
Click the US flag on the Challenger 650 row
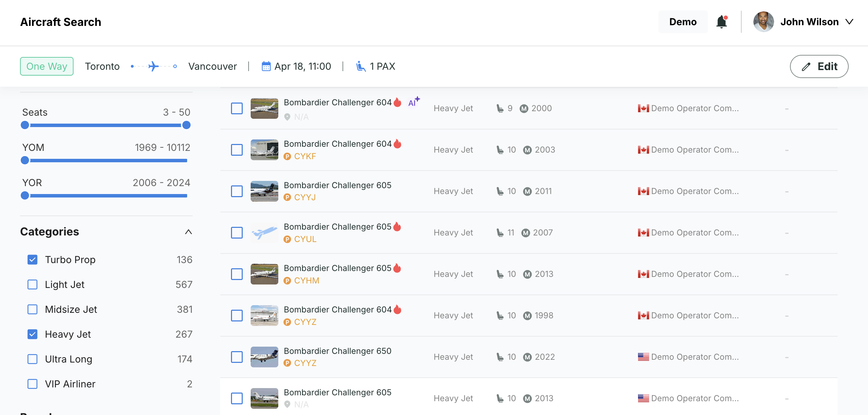(643, 357)
